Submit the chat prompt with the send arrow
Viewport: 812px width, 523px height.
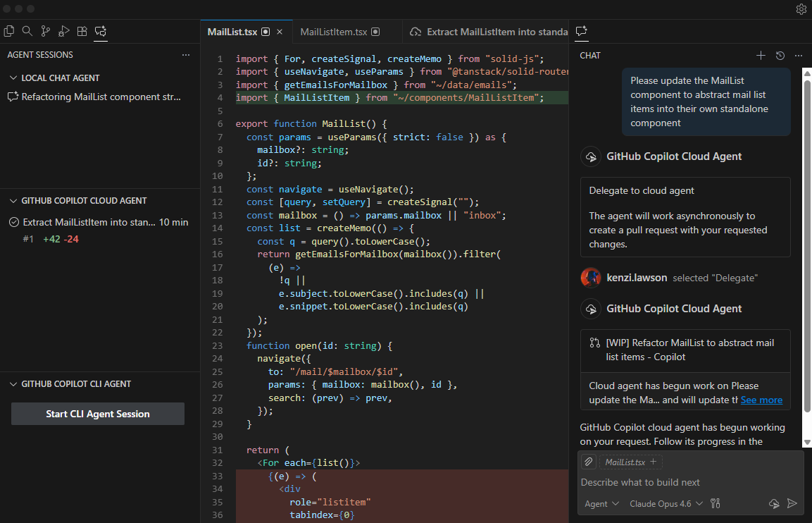pyautogui.click(x=792, y=503)
